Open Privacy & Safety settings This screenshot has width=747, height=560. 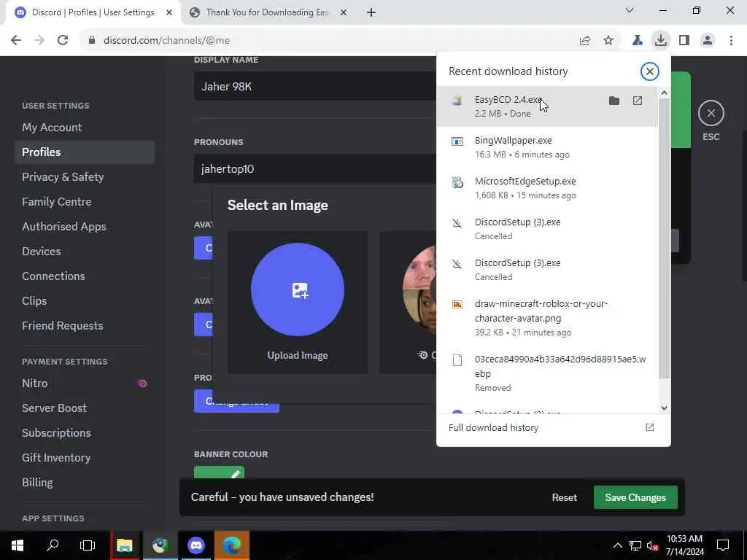[x=85, y=176]
